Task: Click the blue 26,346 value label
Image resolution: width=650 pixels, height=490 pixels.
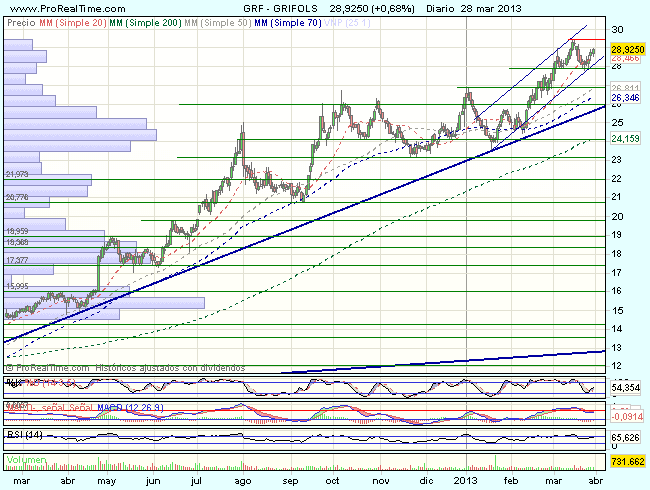Action: pyautogui.click(x=625, y=98)
